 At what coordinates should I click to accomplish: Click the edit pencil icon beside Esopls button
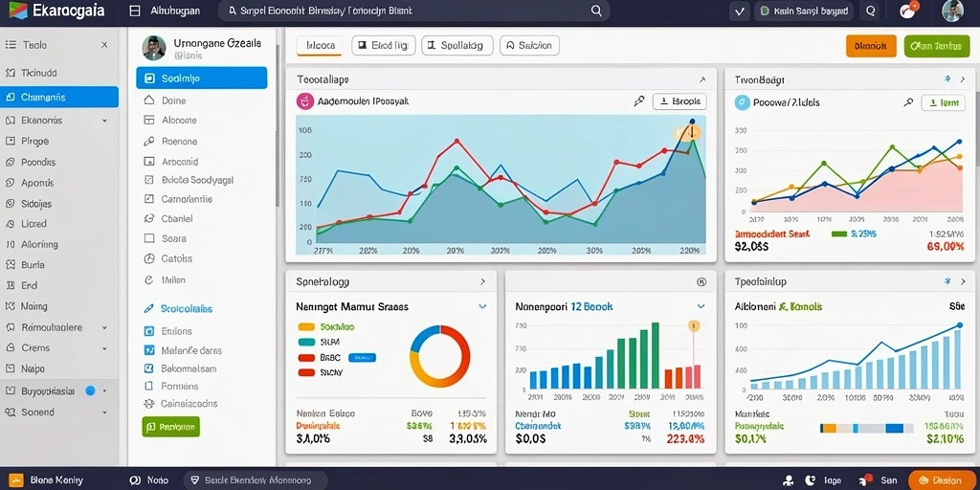(638, 100)
